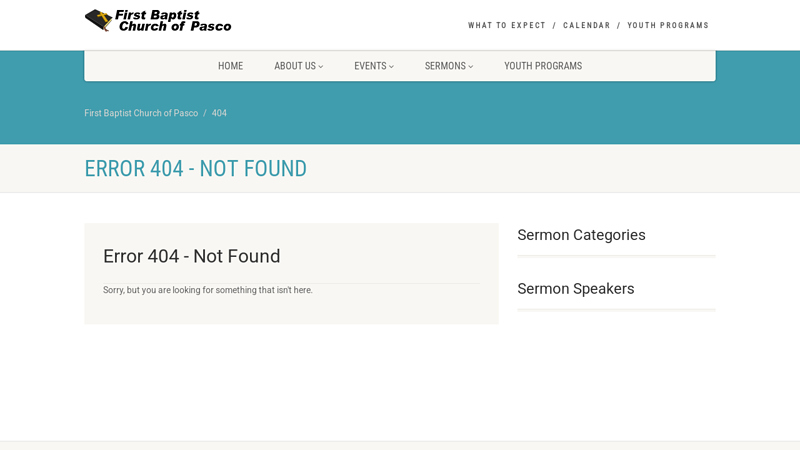Click the First Baptist Church of Pasco logo text
Screen dimensions: 800x450
[174, 20]
